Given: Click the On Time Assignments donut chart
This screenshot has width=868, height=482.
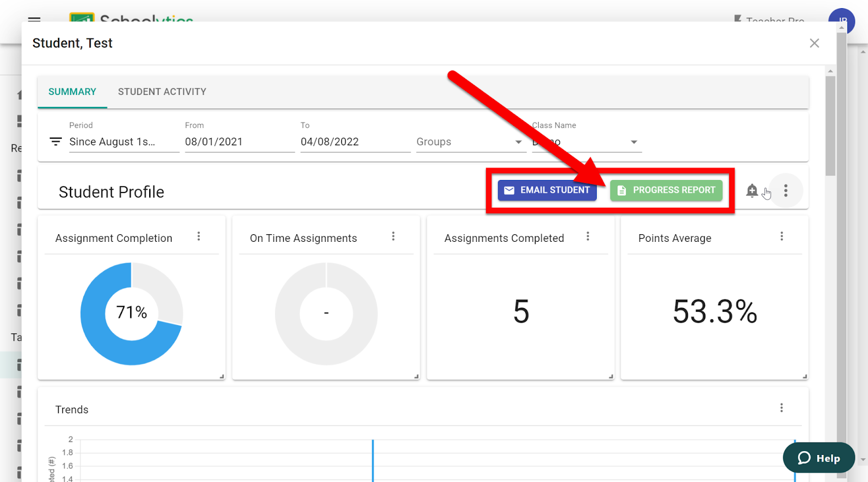Looking at the screenshot, I should 326,313.
